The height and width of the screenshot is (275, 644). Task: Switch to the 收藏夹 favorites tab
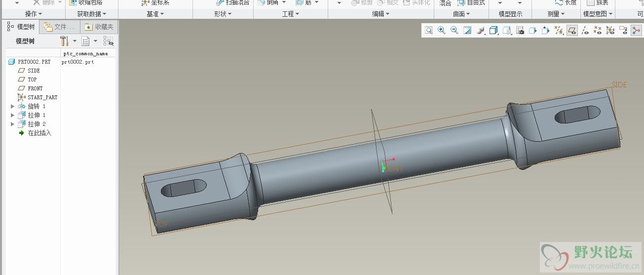point(98,27)
